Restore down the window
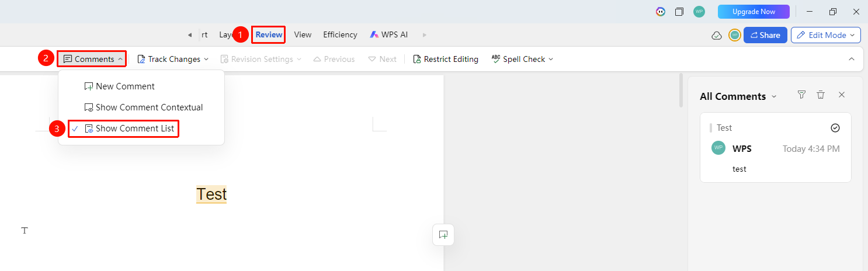 coord(833,12)
